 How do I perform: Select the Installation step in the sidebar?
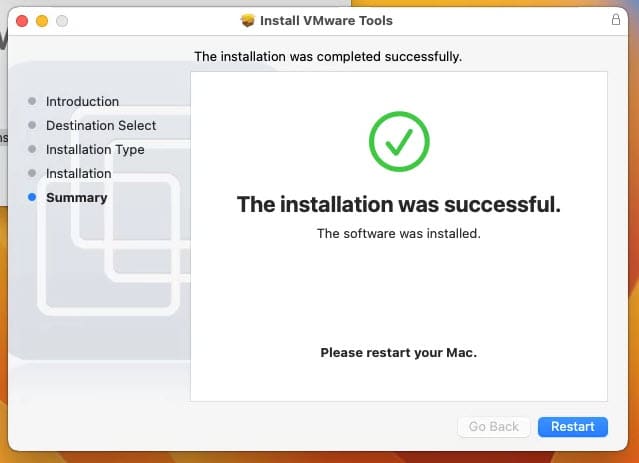point(79,174)
